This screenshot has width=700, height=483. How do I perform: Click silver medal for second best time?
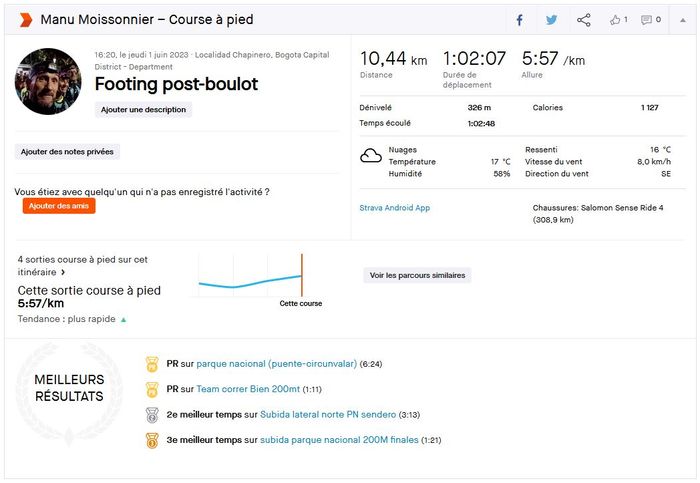coord(152,414)
